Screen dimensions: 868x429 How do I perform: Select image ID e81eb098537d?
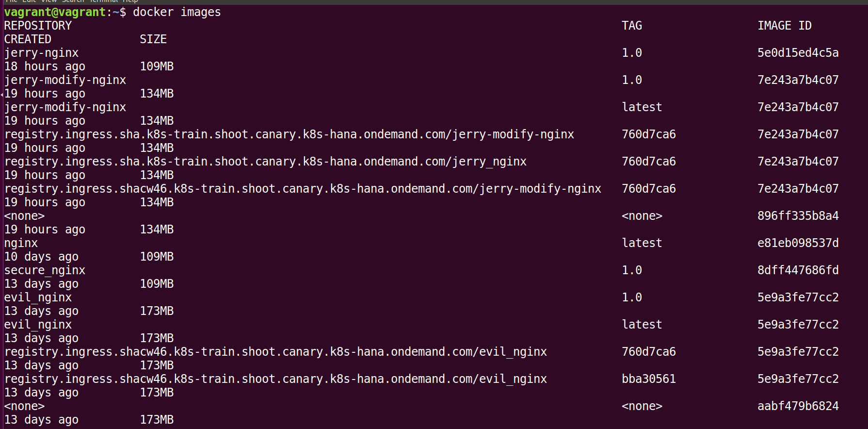click(798, 243)
